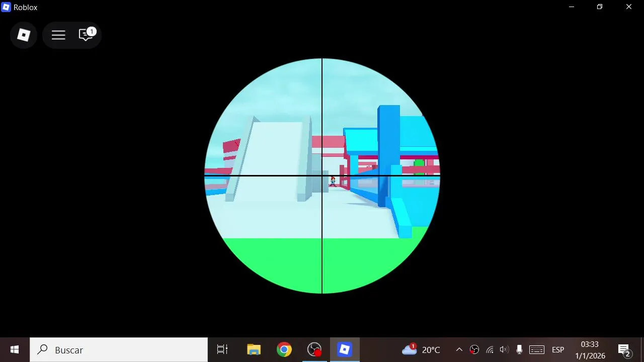
Task: Open the chat bubble with notification badge
Action: (x=87, y=34)
